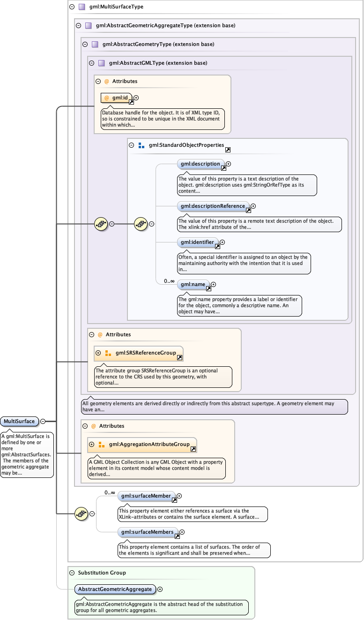Screen dimensions: 364x620
Task: Expand the gml:description element
Action: click(x=229, y=164)
